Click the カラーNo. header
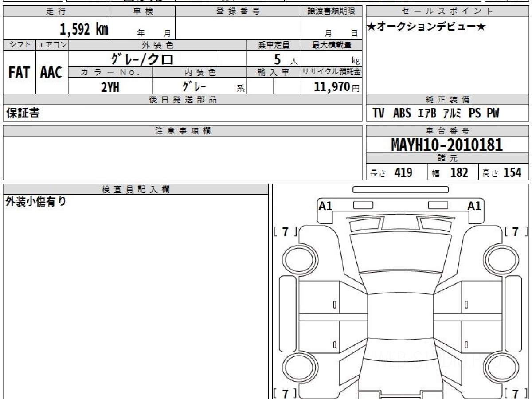This screenshot has width=532, height=399. click(111, 72)
